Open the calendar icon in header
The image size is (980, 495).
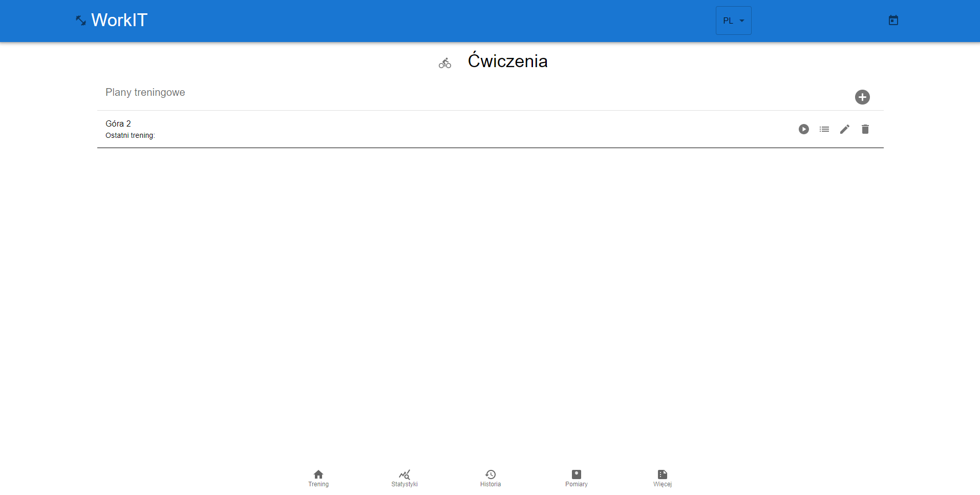coord(893,20)
